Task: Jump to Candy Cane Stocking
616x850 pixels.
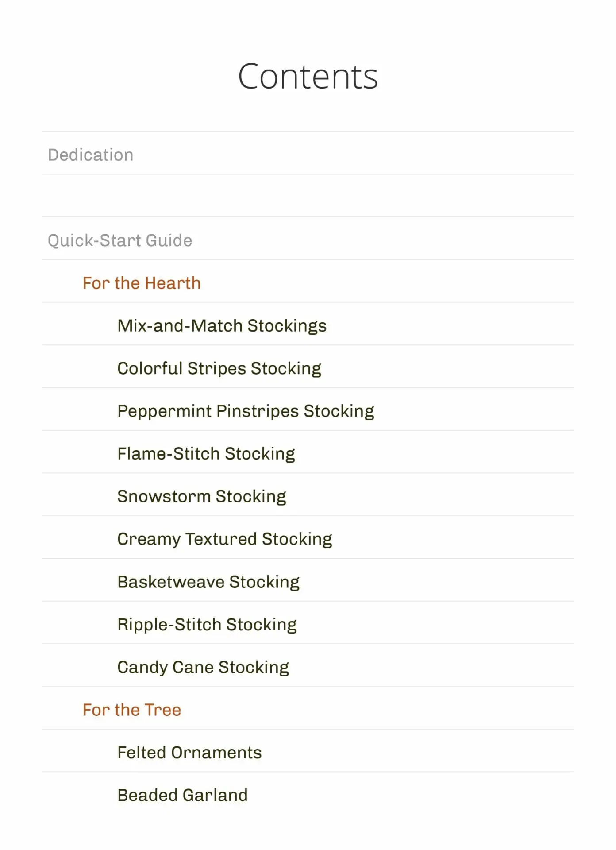Action: (203, 667)
